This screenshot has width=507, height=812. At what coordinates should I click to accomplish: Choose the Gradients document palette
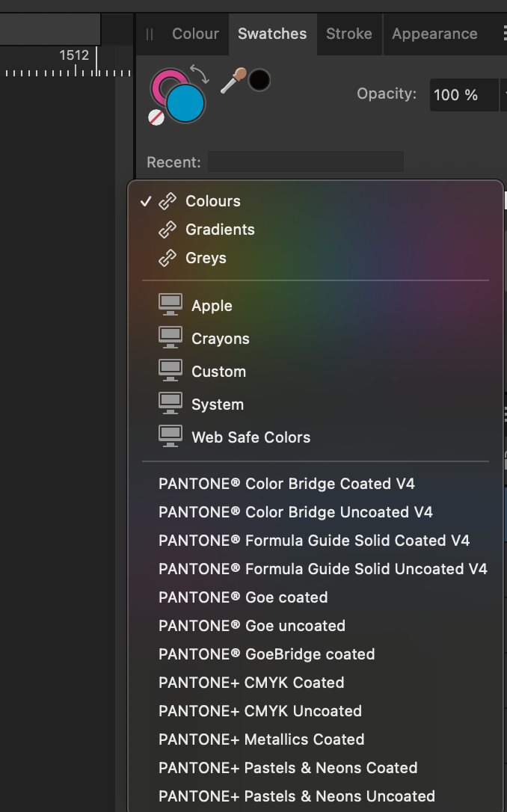coord(220,230)
